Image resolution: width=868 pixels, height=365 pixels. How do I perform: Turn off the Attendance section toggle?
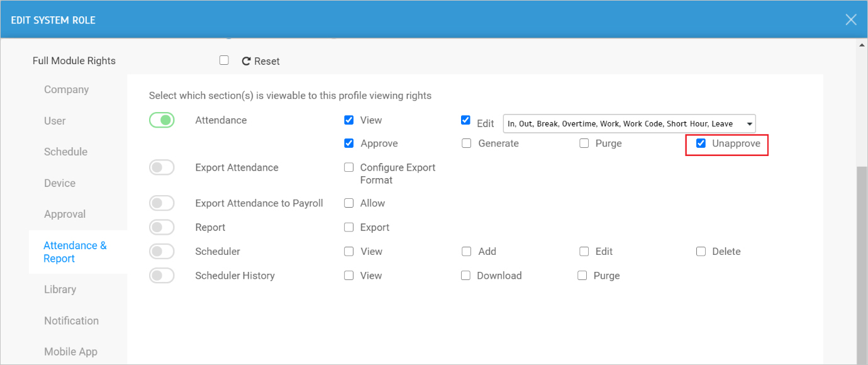coord(162,120)
